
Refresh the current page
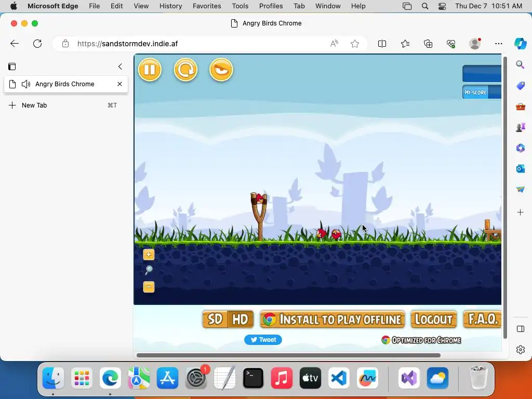37,44
